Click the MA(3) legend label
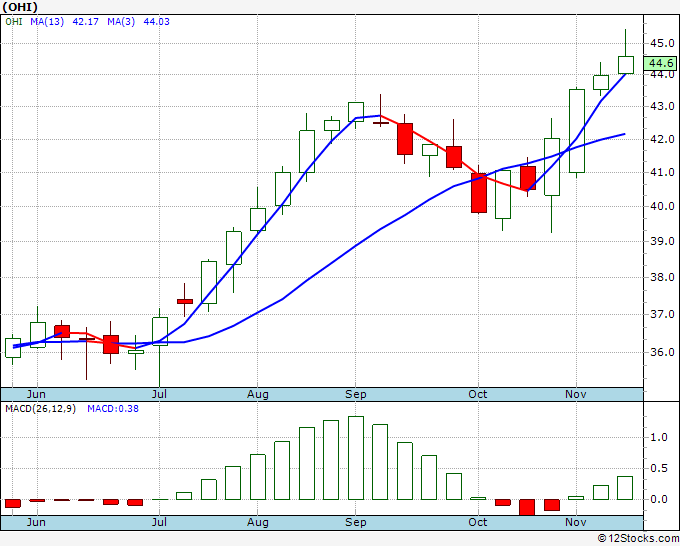680x546 pixels. tap(121, 22)
